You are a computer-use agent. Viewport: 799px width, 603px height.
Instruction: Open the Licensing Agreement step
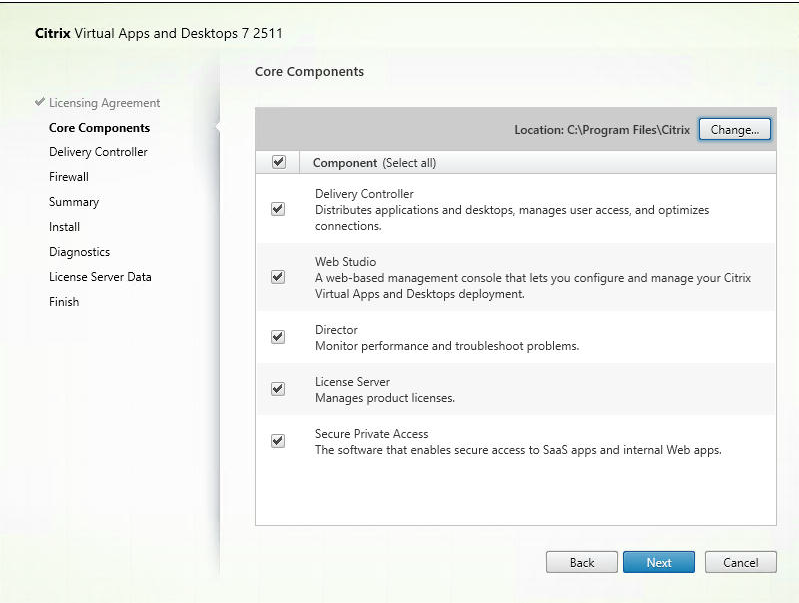tap(104, 103)
